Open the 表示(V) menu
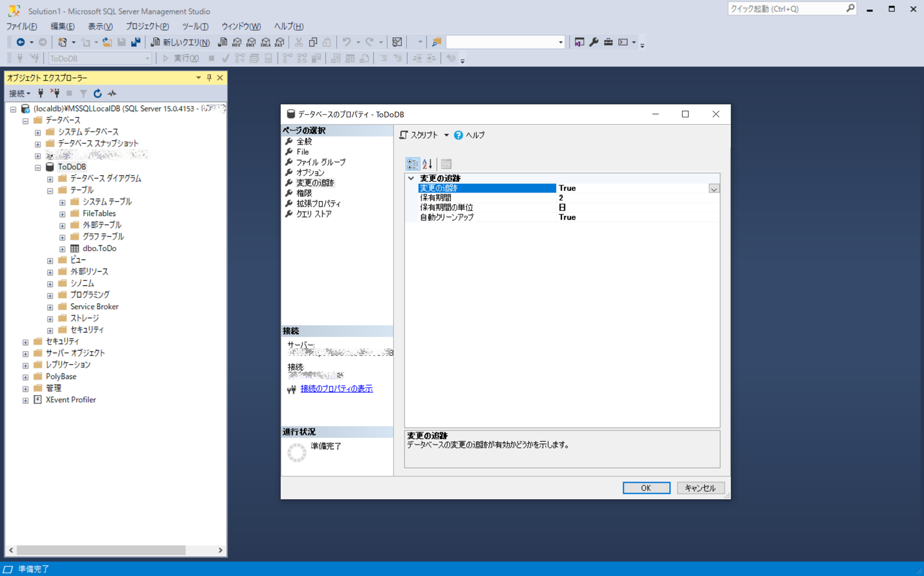Screen dimensions: 924x576 click(x=100, y=26)
